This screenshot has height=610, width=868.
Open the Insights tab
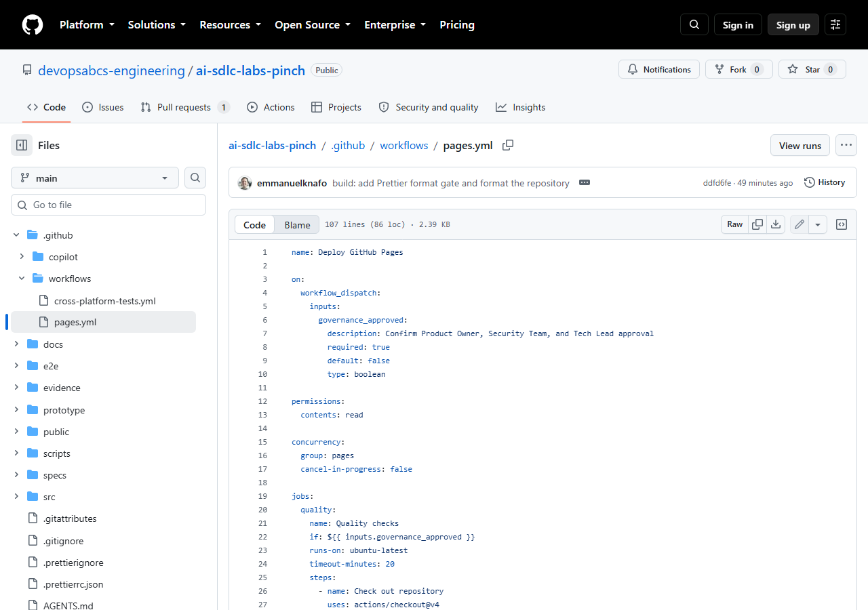(x=521, y=107)
